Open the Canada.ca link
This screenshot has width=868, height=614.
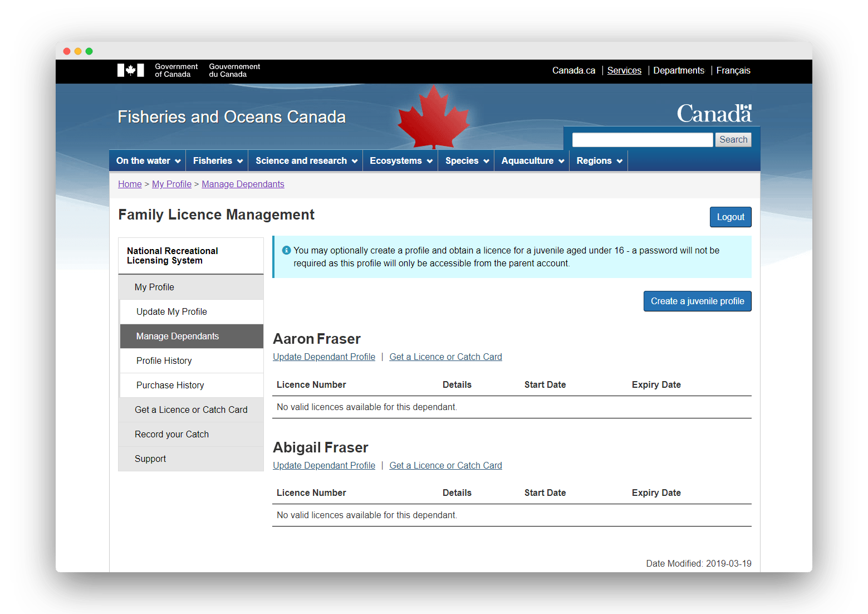(x=573, y=70)
